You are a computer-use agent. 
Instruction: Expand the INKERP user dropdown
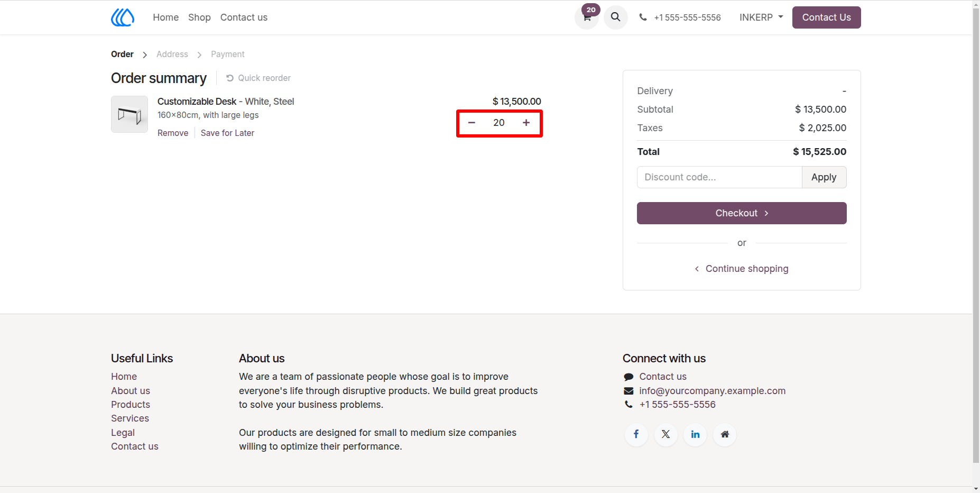[x=761, y=17]
